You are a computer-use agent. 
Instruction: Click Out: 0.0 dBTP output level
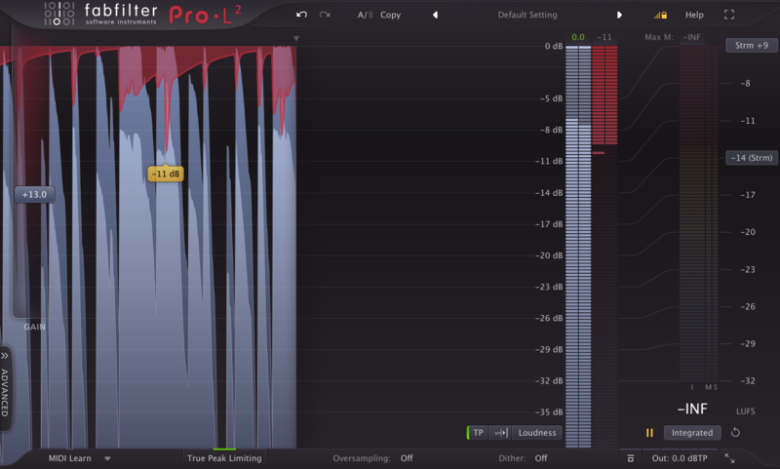click(x=680, y=458)
